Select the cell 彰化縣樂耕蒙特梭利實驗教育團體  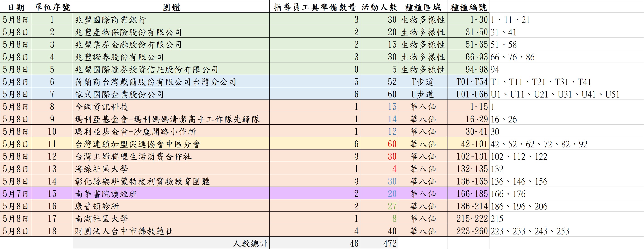coord(171,181)
